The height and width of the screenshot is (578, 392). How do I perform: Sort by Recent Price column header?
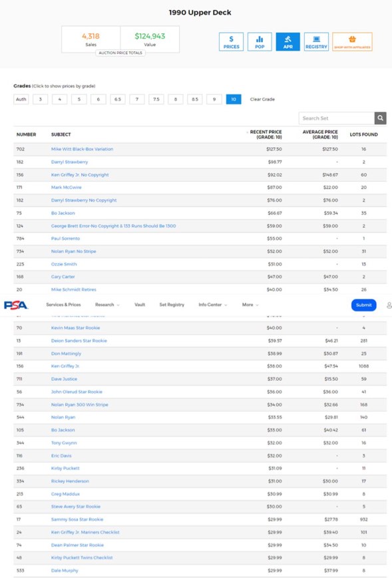pos(266,135)
